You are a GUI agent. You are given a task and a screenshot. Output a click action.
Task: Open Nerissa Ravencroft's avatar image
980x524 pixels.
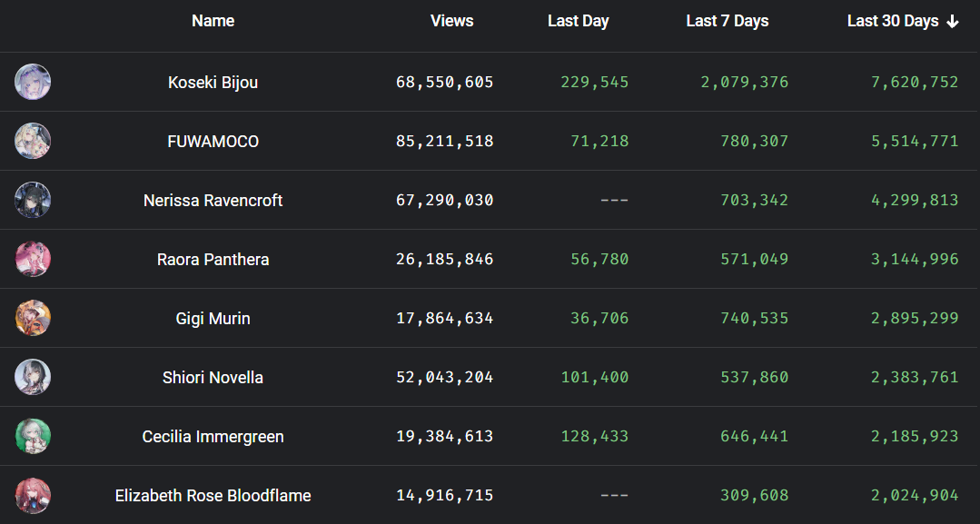[x=33, y=200]
